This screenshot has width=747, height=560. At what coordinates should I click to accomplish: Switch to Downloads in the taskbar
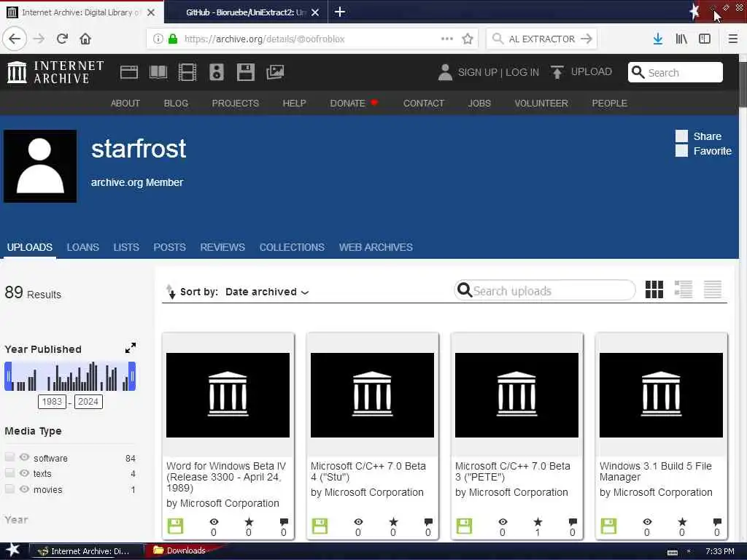[180, 551]
